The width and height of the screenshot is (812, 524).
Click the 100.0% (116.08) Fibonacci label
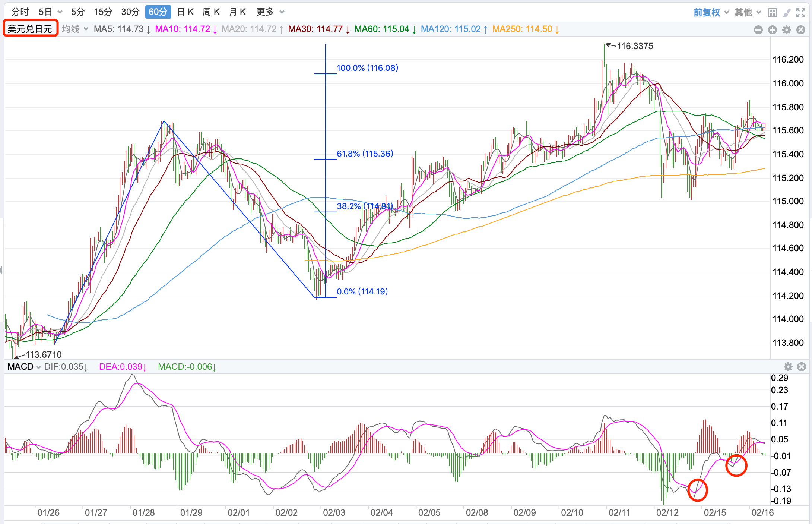[x=367, y=68]
